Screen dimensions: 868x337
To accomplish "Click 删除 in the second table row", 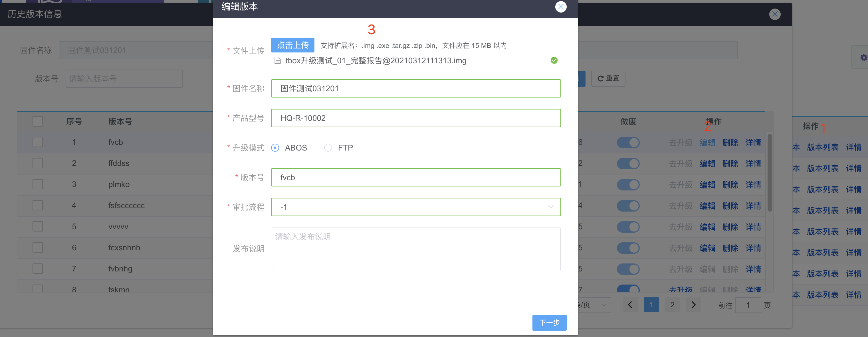I will (730, 164).
